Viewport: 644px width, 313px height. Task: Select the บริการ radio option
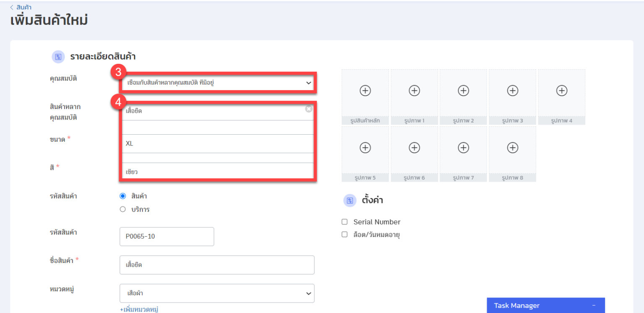(122, 209)
